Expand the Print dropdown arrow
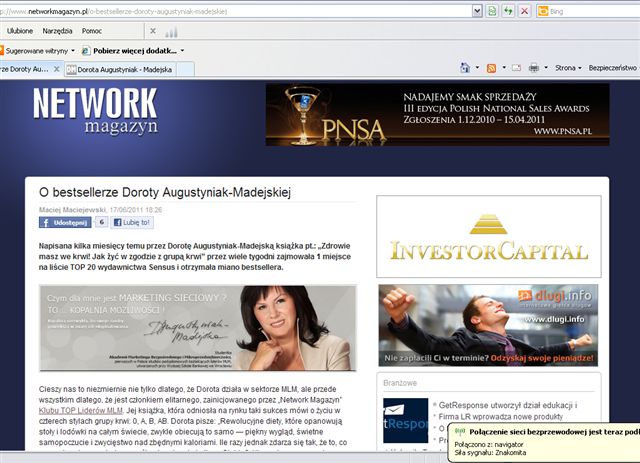The height and width of the screenshot is (463, 640). [546, 68]
